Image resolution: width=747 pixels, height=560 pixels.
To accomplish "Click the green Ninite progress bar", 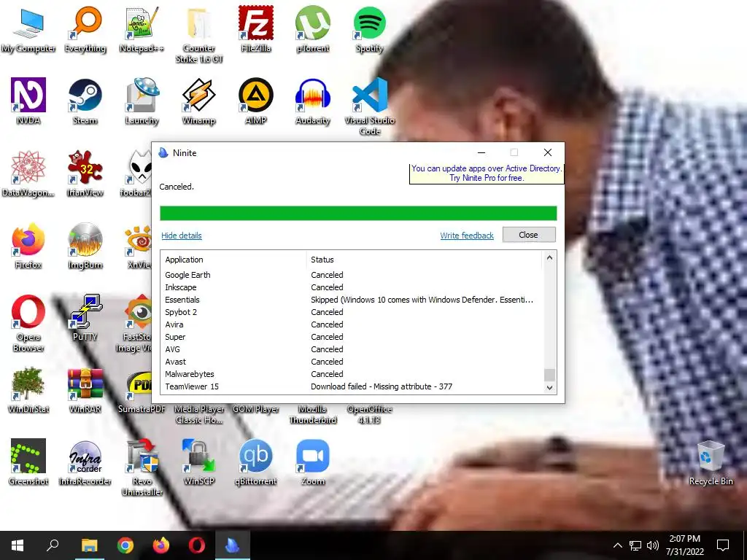I will point(358,214).
